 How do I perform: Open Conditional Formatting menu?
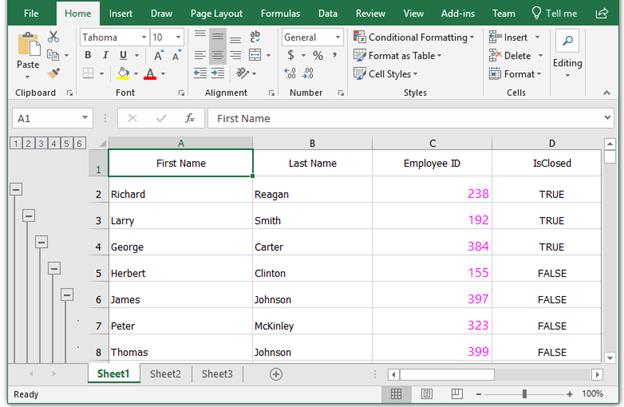[x=414, y=37]
